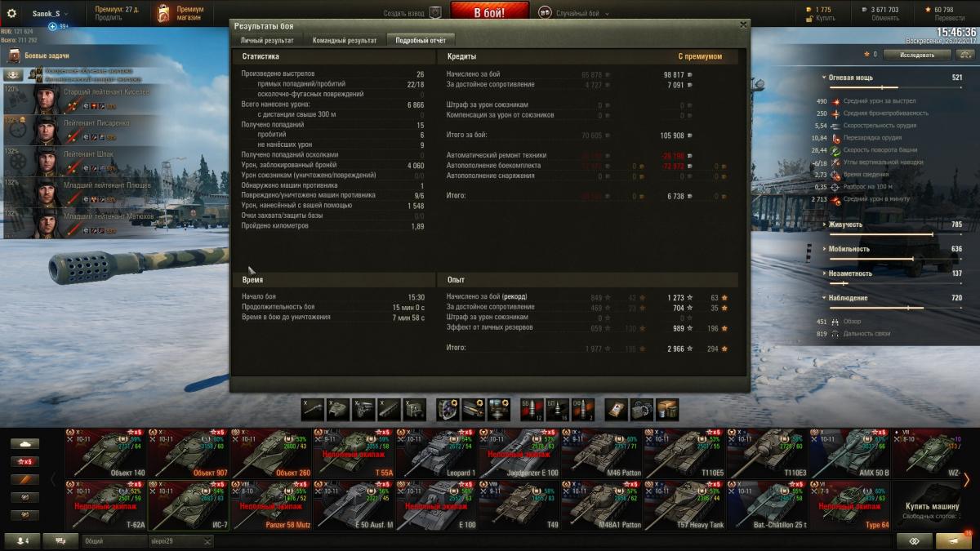Viewport: 980px width, 551px height.
Task: Open vehicle comparison icon beside Исследовать
Action: click(964, 55)
